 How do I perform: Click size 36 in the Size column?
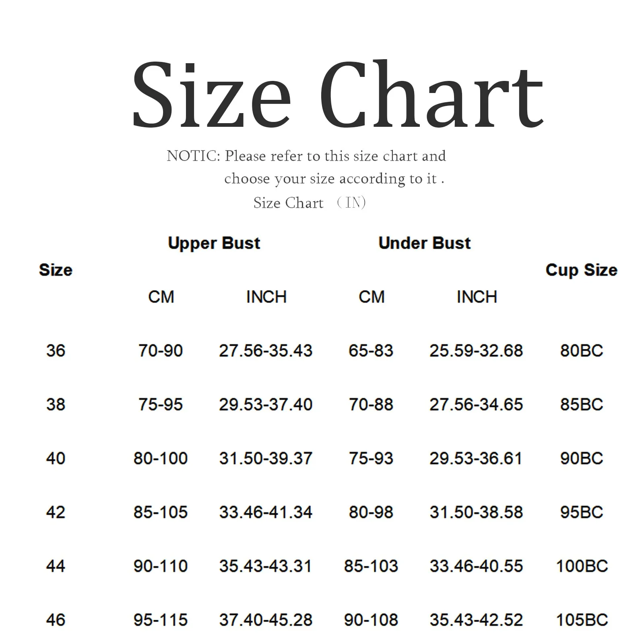coord(56,351)
